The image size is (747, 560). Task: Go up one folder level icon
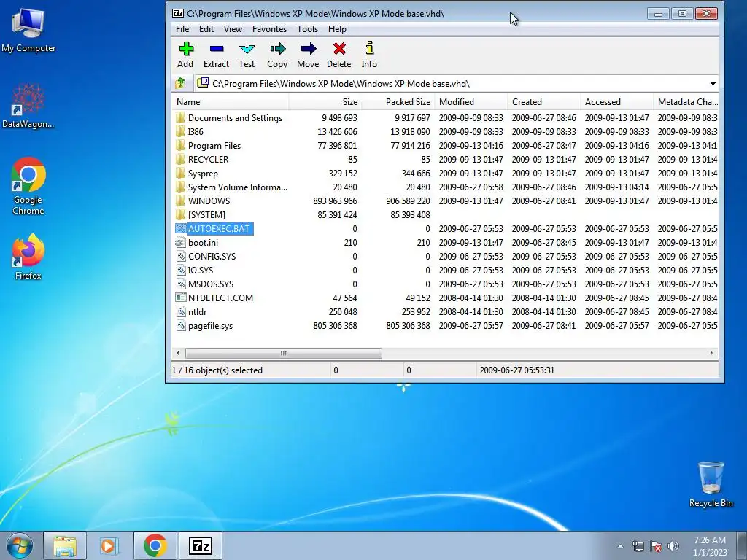tap(180, 83)
